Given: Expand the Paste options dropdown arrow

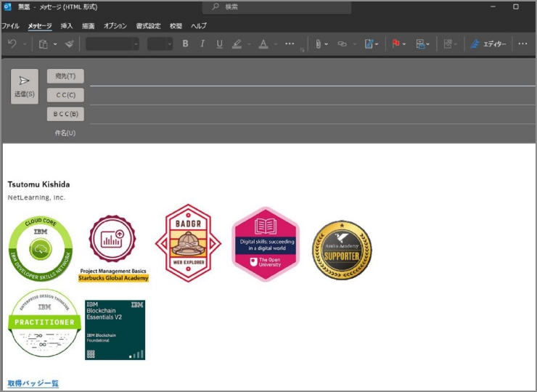Looking at the screenshot, I should coord(55,44).
